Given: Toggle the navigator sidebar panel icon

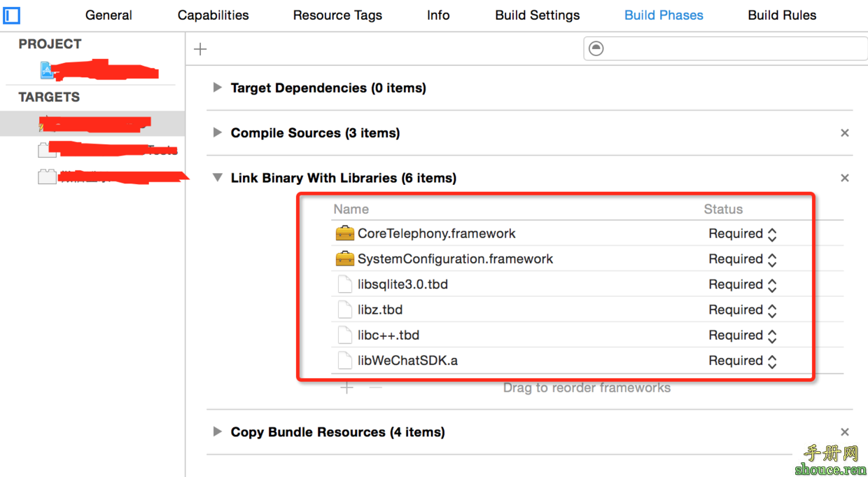Looking at the screenshot, I should coord(12,14).
